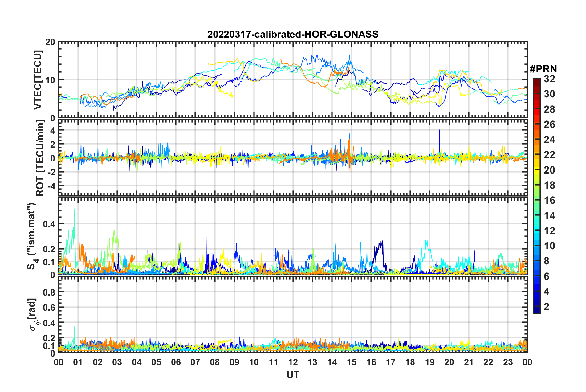Click x-axis hour tick "23"
Image resolution: width=586 pixels, height=392 pixels.
[x=508, y=362]
